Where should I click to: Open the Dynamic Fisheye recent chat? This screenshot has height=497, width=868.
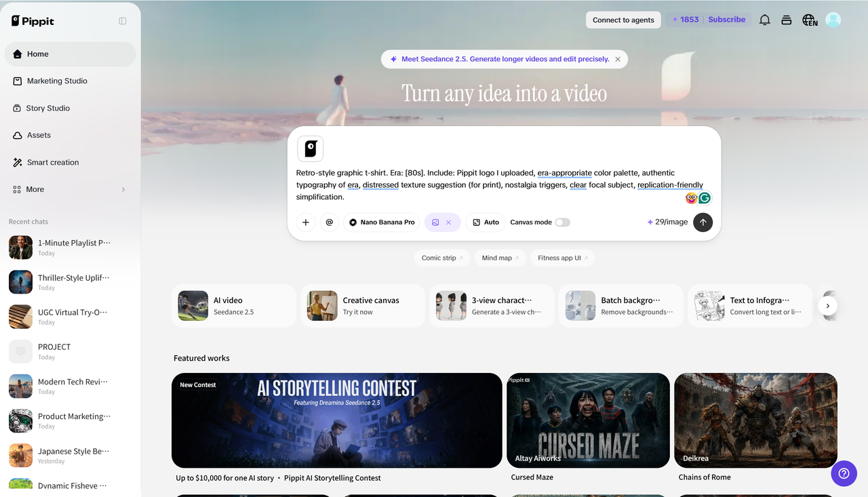[71, 485]
